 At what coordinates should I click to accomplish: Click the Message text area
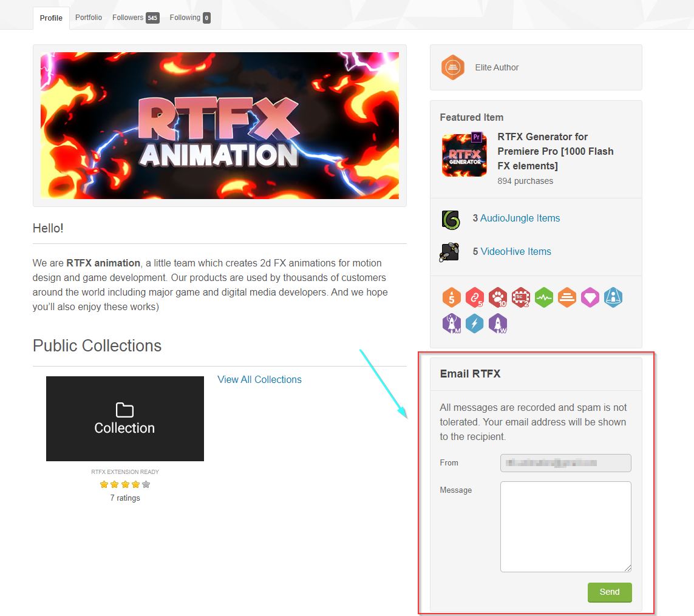tap(565, 526)
